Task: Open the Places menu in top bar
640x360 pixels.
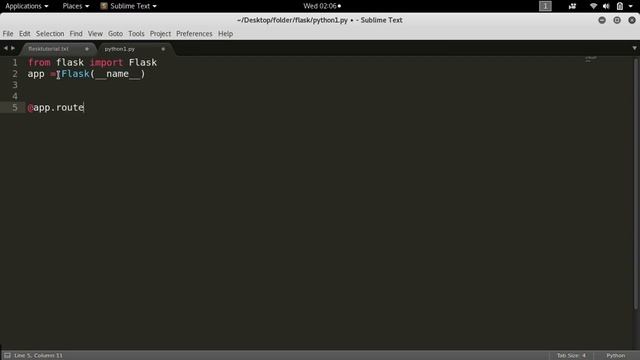Action: (76, 6)
